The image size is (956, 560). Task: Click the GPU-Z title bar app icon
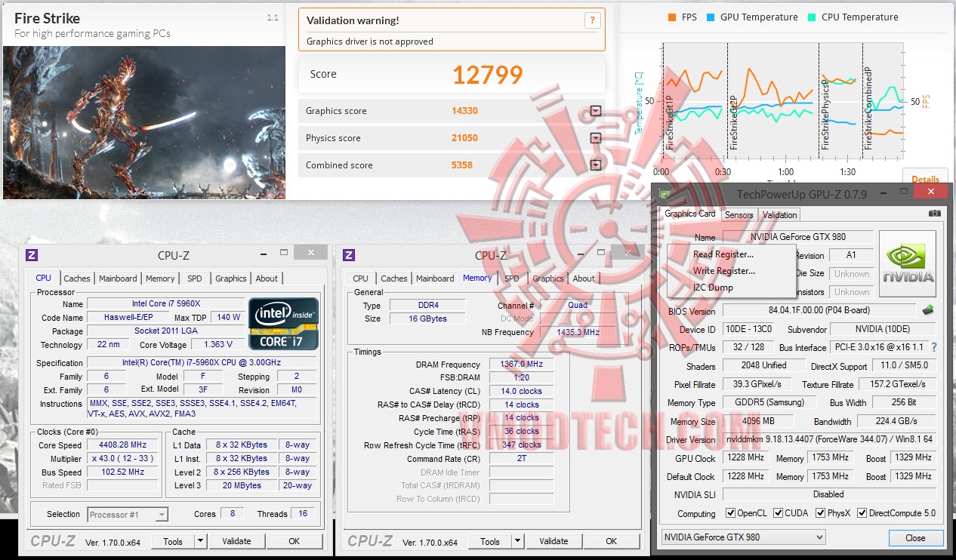(665, 195)
